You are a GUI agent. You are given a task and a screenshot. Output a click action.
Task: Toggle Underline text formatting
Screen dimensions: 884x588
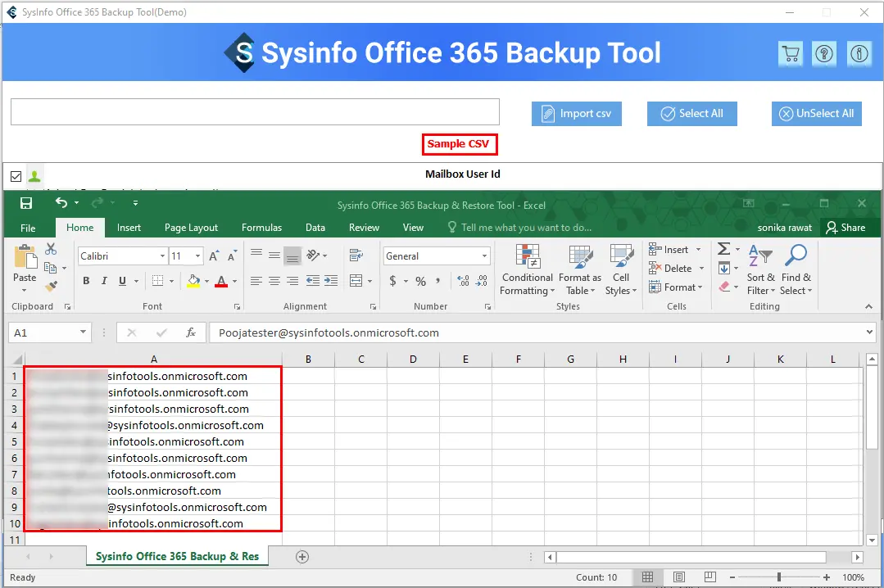[122, 281]
